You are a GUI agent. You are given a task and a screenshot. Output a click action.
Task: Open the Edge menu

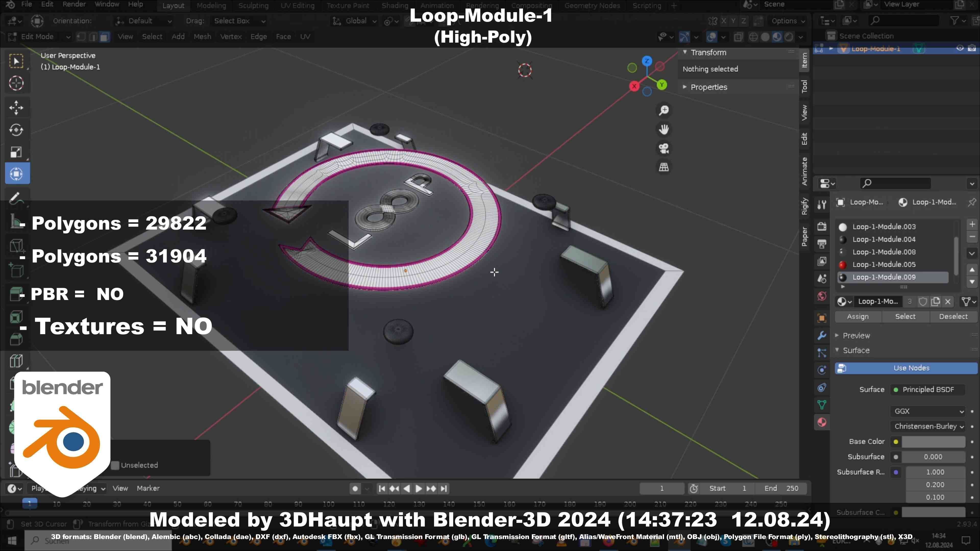[x=259, y=37]
